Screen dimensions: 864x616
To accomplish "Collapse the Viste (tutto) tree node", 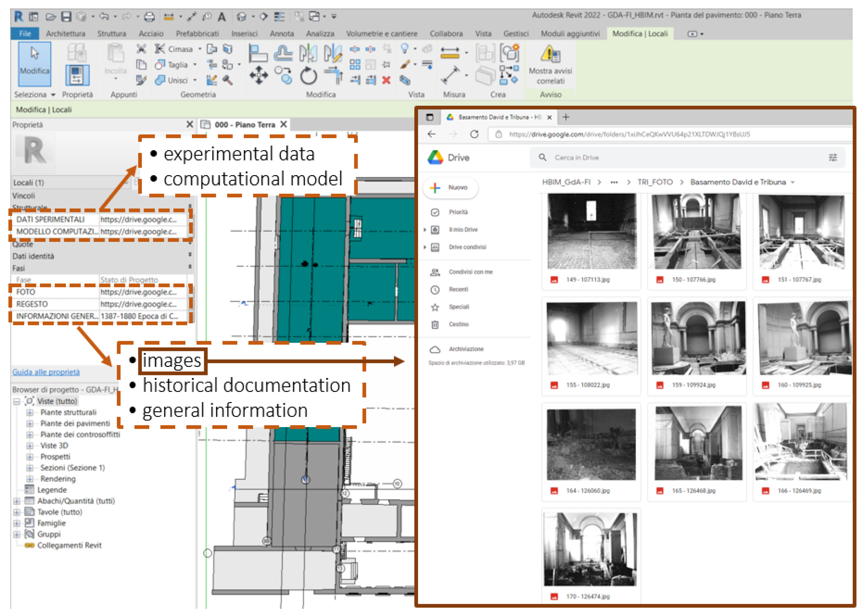I will (17, 401).
